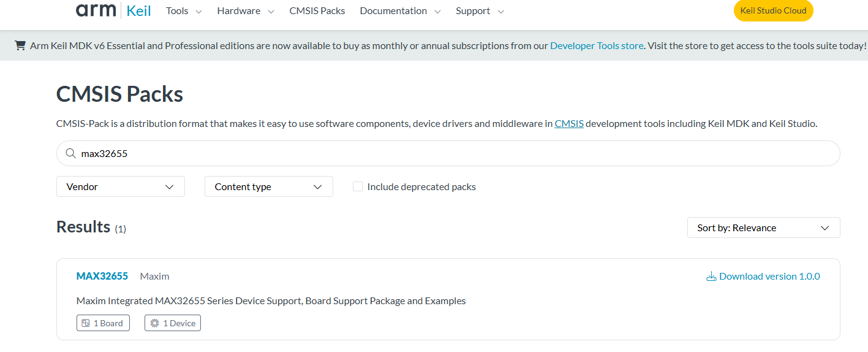Screen dimensions: 868x352
Task: Enable Include deprecated packs checkbox
Action: tap(358, 186)
